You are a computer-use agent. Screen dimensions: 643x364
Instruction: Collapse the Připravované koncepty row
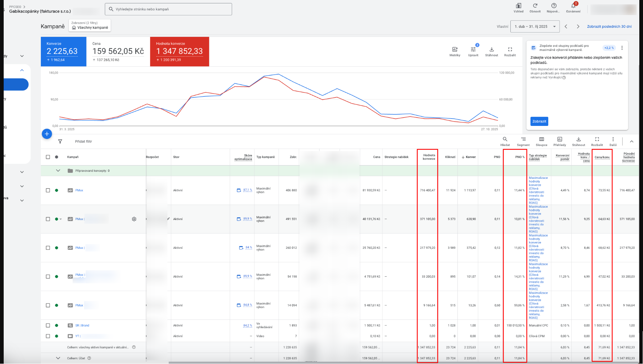[x=58, y=170]
